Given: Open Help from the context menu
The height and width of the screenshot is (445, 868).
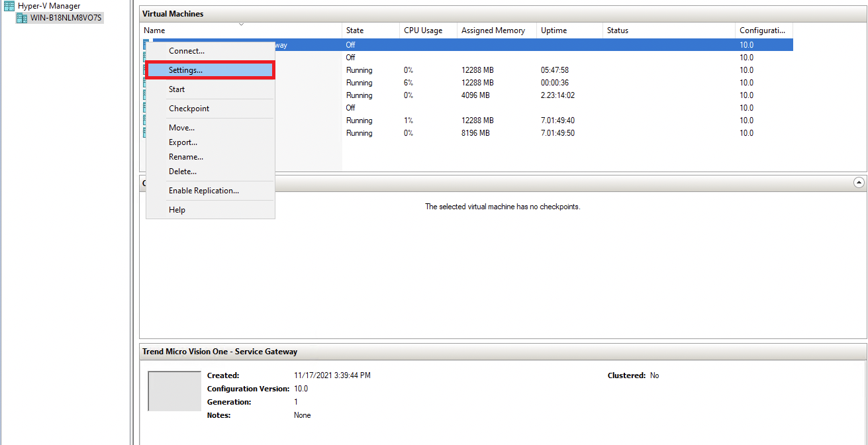Looking at the screenshot, I should pos(176,209).
